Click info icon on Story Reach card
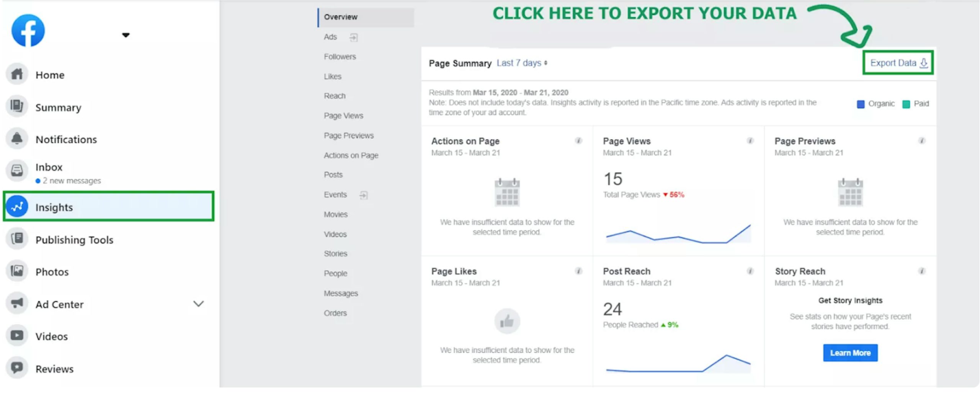Viewport: 980px width, 403px height. [x=922, y=271]
